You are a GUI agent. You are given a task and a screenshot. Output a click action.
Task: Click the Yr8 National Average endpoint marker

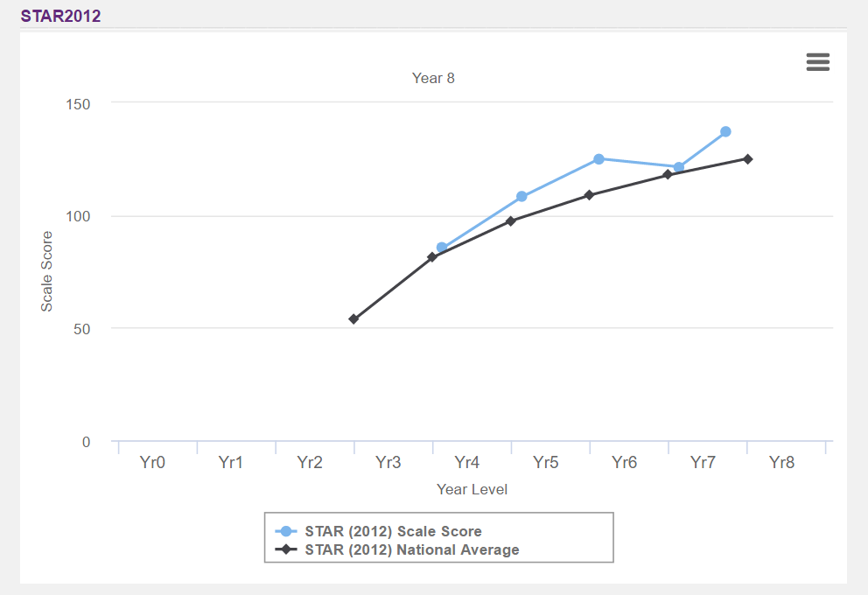pos(747,160)
